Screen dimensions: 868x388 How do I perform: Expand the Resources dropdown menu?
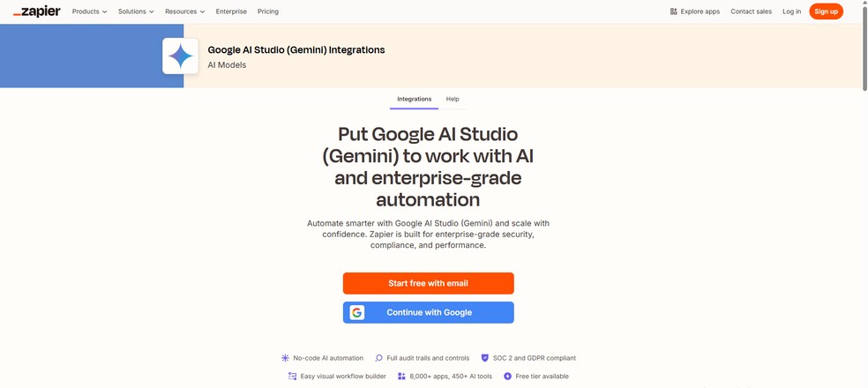pyautogui.click(x=184, y=11)
